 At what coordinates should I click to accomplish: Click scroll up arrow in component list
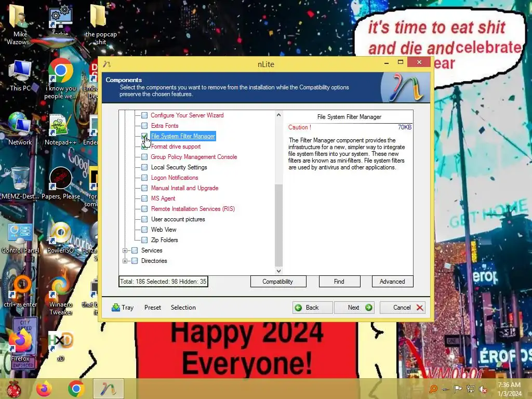click(x=278, y=115)
